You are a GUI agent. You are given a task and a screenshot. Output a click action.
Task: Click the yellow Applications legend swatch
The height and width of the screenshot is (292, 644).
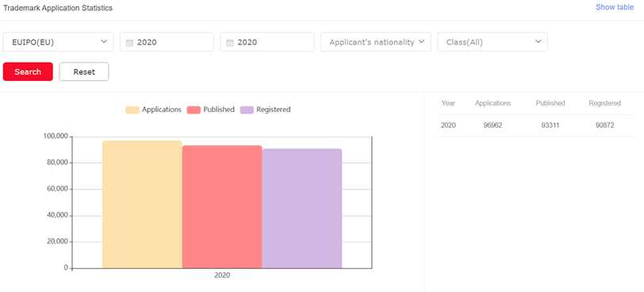click(132, 109)
